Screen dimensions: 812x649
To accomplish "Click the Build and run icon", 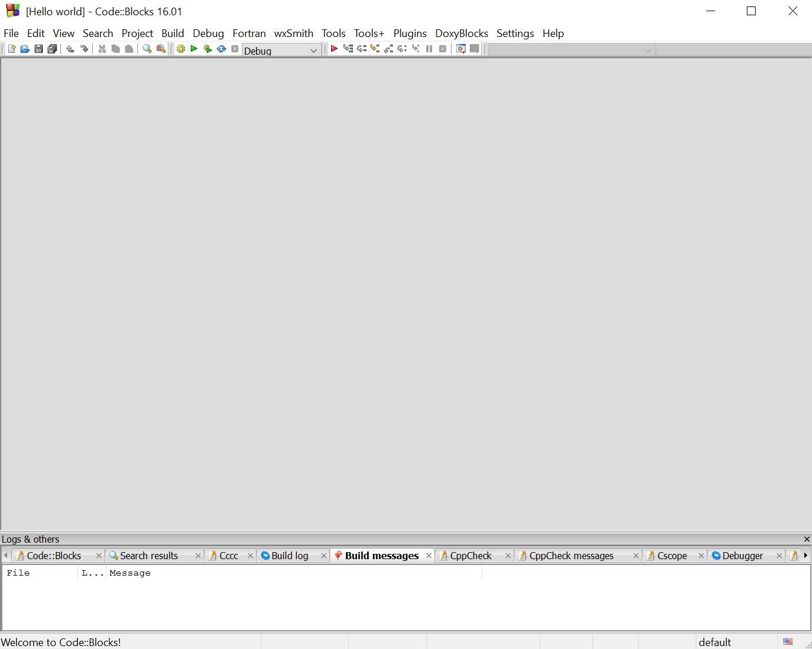I will click(207, 49).
